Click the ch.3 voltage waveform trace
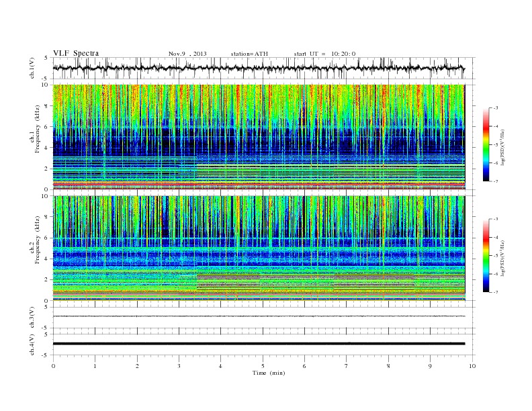Viewport: 532px width, 411px height. point(259,316)
